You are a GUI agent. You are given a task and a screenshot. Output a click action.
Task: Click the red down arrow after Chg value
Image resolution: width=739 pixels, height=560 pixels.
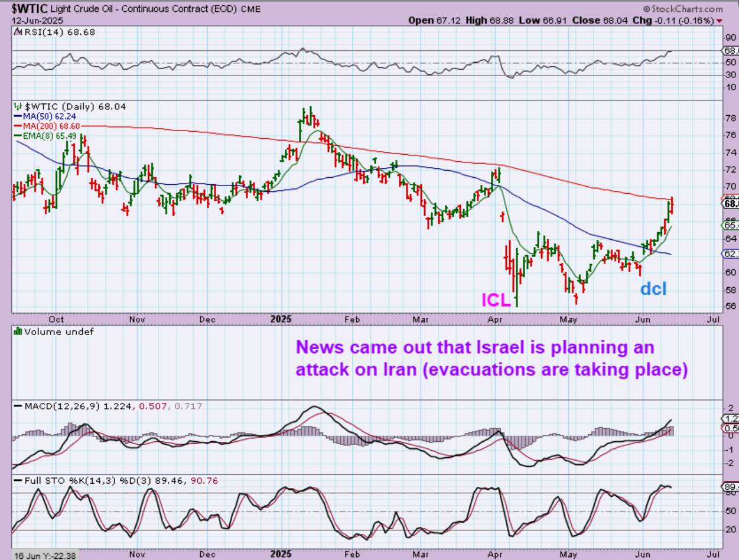point(719,21)
